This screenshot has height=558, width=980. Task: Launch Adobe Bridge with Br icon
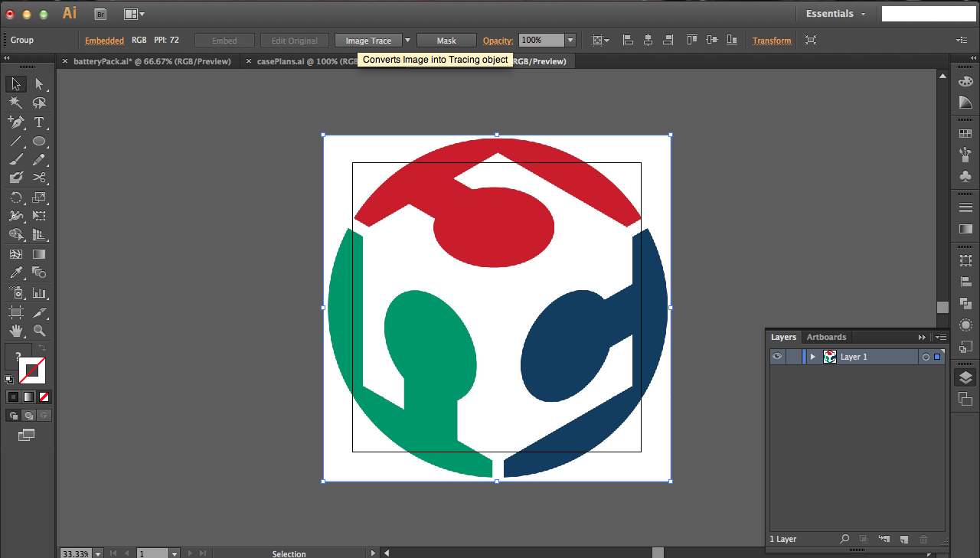click(100, 14)
